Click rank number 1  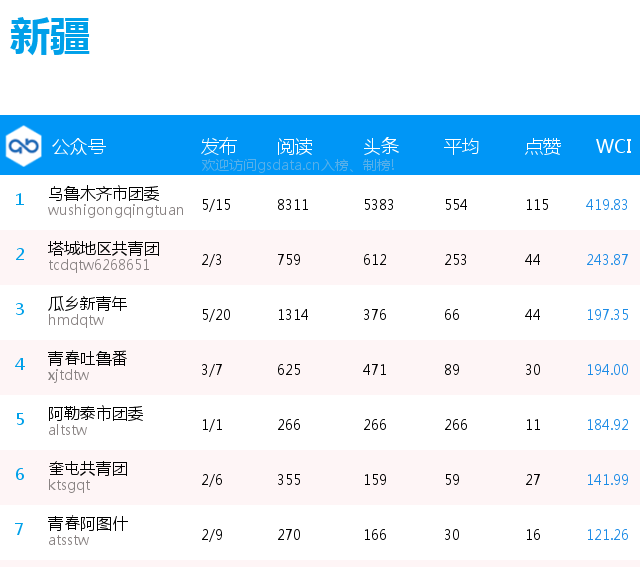tap(20, 200)
